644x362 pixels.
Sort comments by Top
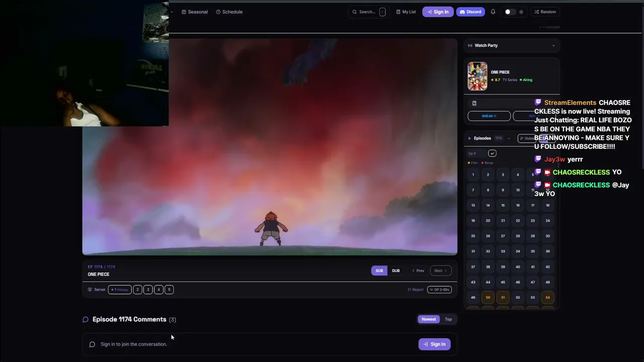point(448,319)
